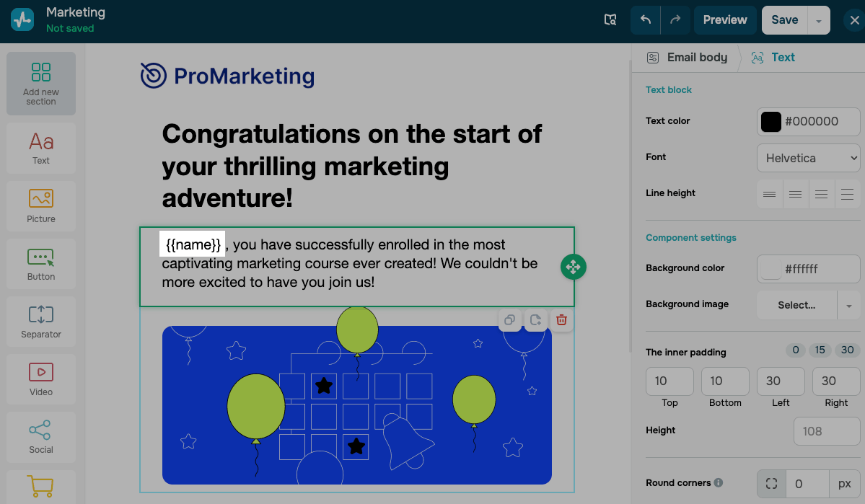
Task: Click the Preview button
Action: (x=725, y=20)
